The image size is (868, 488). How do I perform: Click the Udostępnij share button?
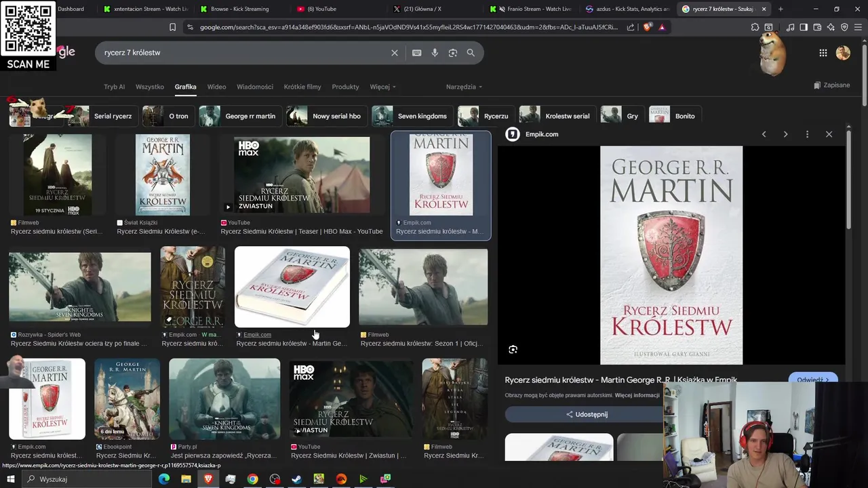(x=587, y=414)
